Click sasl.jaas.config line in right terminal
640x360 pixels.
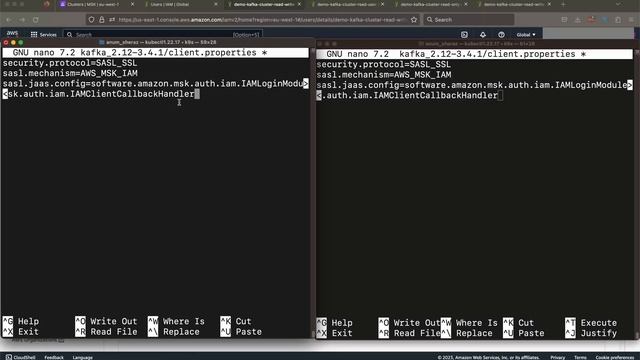(475, 85)
